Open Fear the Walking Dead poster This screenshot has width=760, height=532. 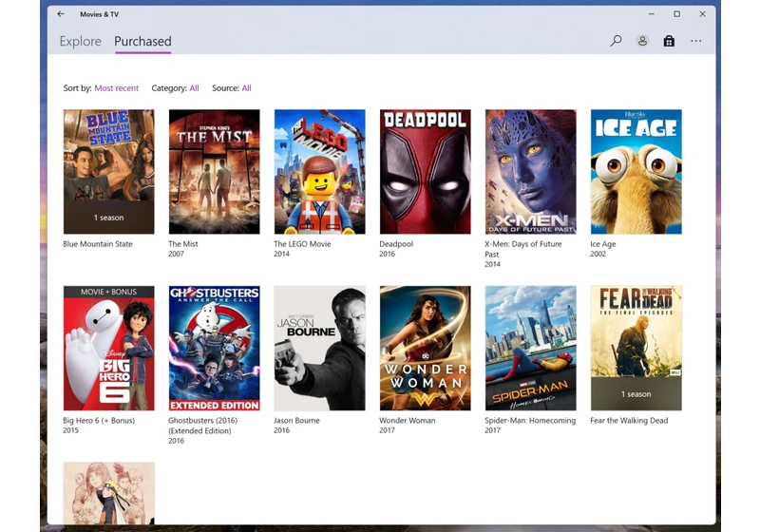click(x=636, y=348)
